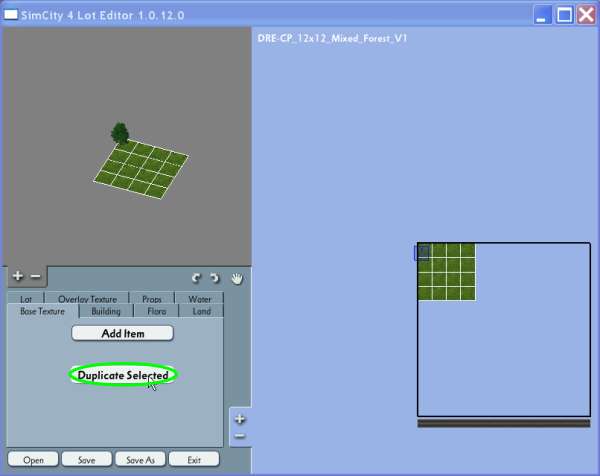Viewport: 600px width, 476px height.
Task: Rotate the preview counter-clockwise
Action: pyautogui.click(x=196, y=278)
